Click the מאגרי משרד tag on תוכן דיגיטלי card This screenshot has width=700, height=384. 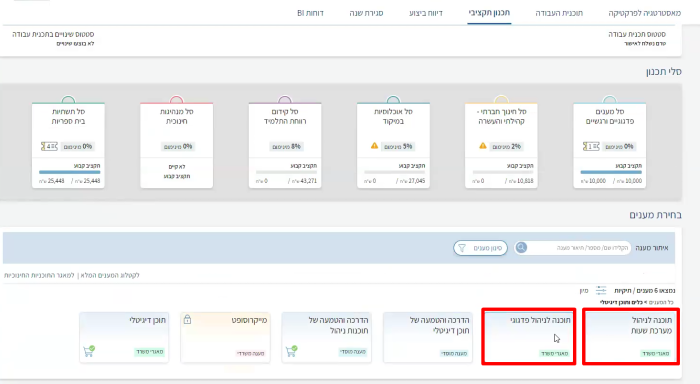(x=149, y=352)
